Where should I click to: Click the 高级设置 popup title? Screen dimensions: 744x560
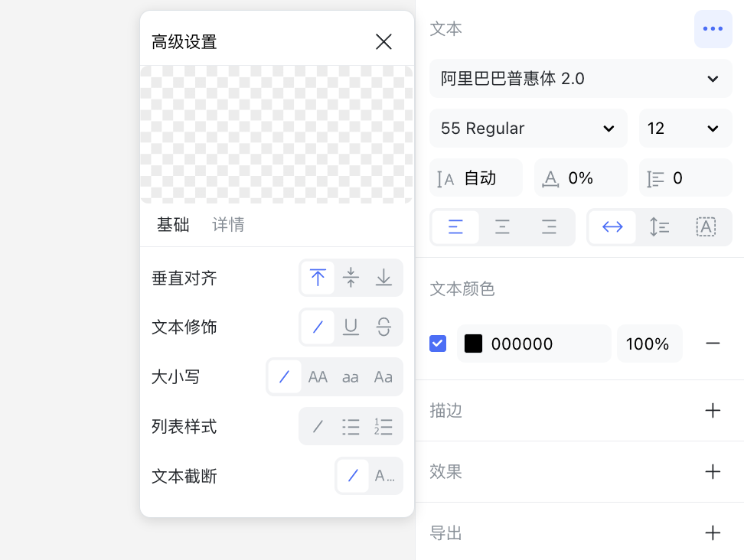click(x=184, y=42)
